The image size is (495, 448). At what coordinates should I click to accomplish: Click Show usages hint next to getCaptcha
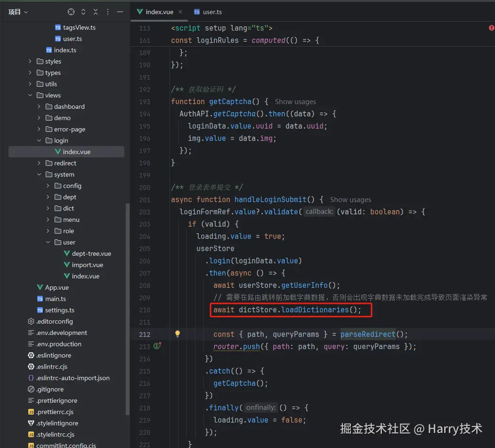[x=295, y=102]
